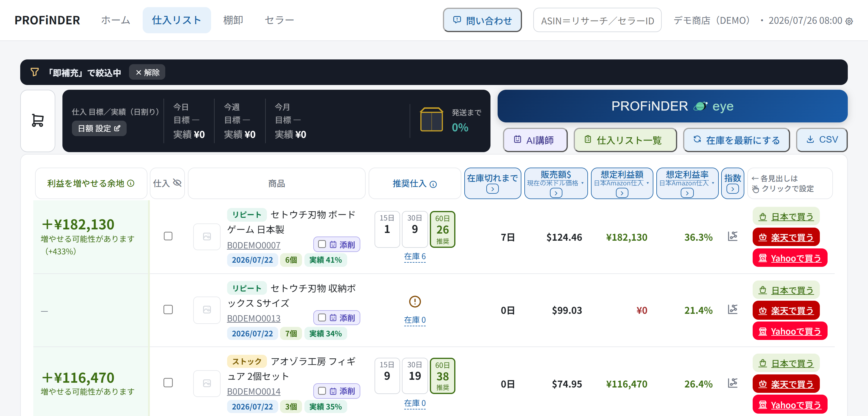
Task: Select the 15日 9 box for B0DEMO0014
Action: tap(387, 376)
